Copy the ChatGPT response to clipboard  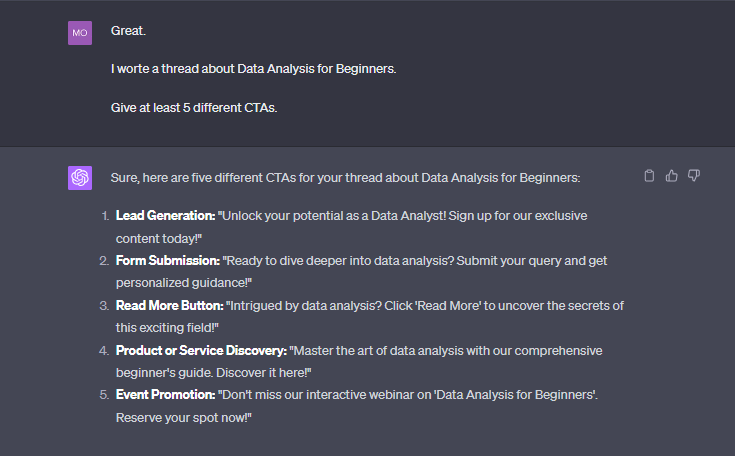point(649,176)
